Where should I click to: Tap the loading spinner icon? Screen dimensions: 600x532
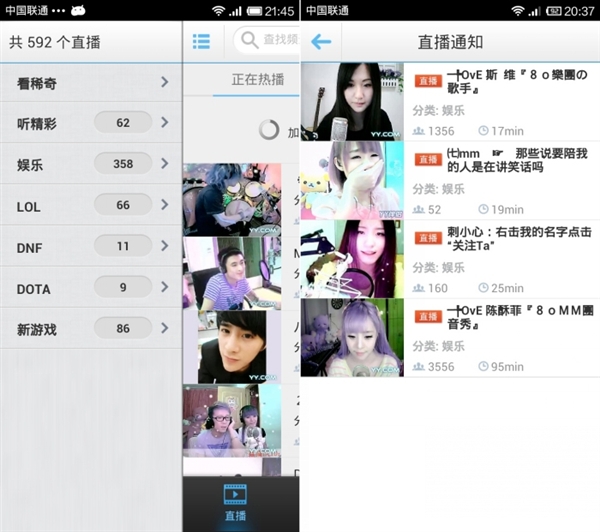(269, 130)
